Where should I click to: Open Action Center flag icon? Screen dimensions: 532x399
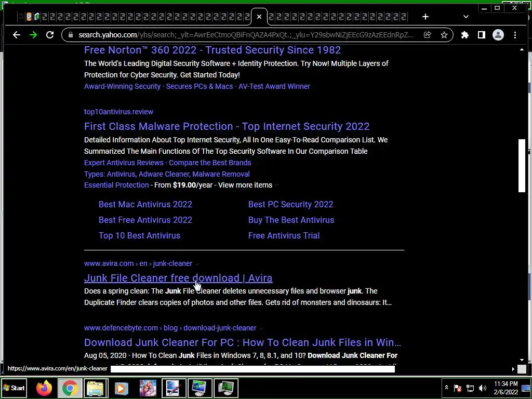457,388
